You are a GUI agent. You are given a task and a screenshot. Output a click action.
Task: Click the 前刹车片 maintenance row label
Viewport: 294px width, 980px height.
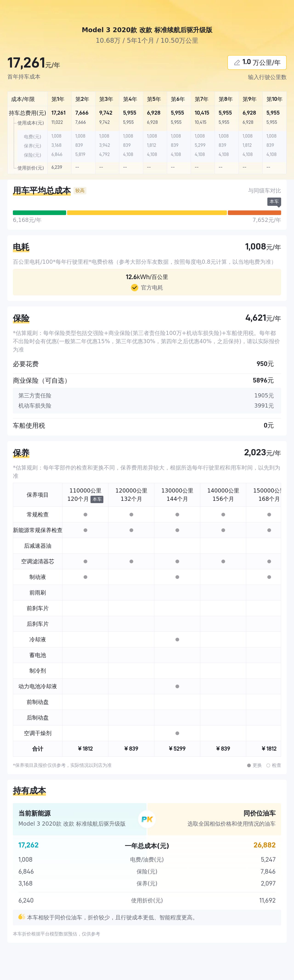38,608
